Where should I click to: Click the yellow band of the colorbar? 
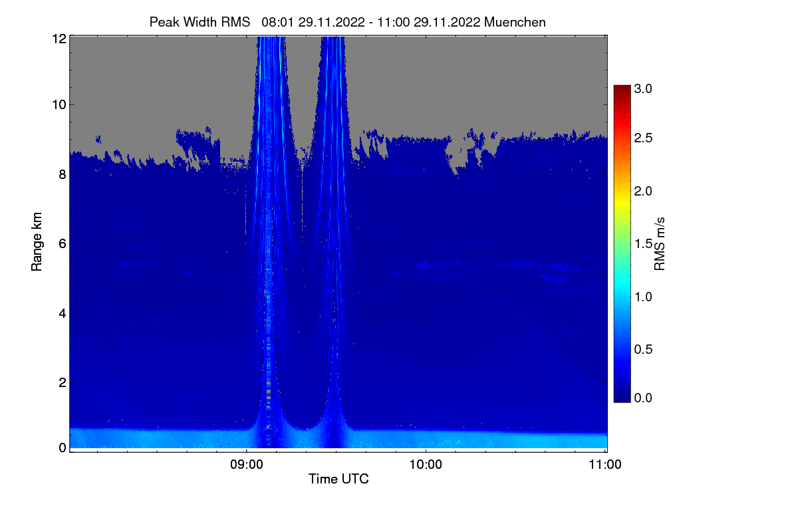point(622,203)
